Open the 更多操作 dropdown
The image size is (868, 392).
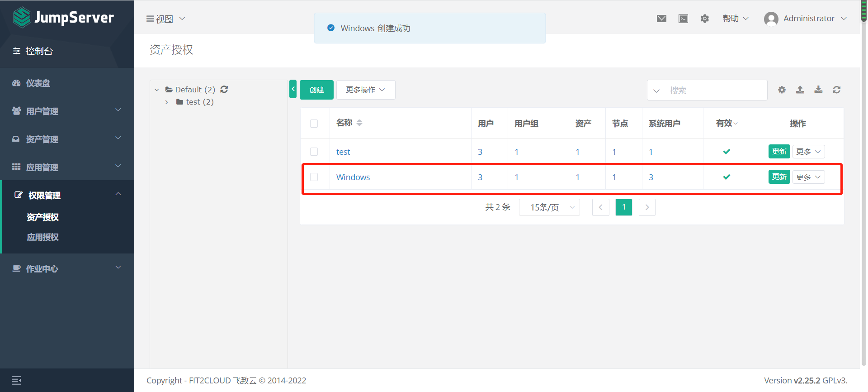365,90
